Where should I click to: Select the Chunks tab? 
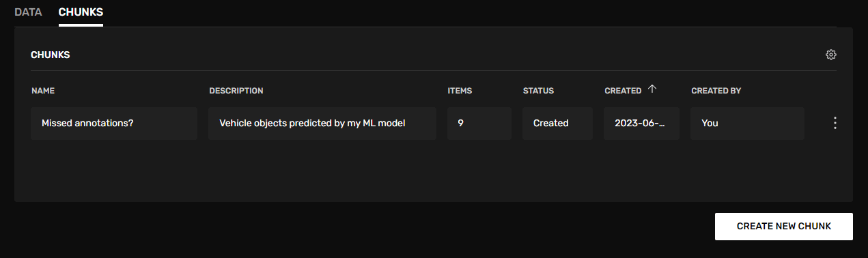[x=81, y=12]
